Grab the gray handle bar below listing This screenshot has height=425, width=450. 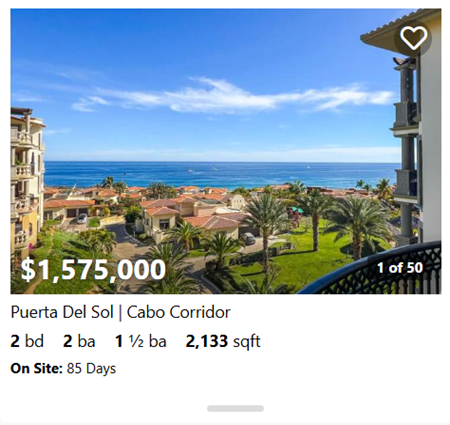point(235,408)
